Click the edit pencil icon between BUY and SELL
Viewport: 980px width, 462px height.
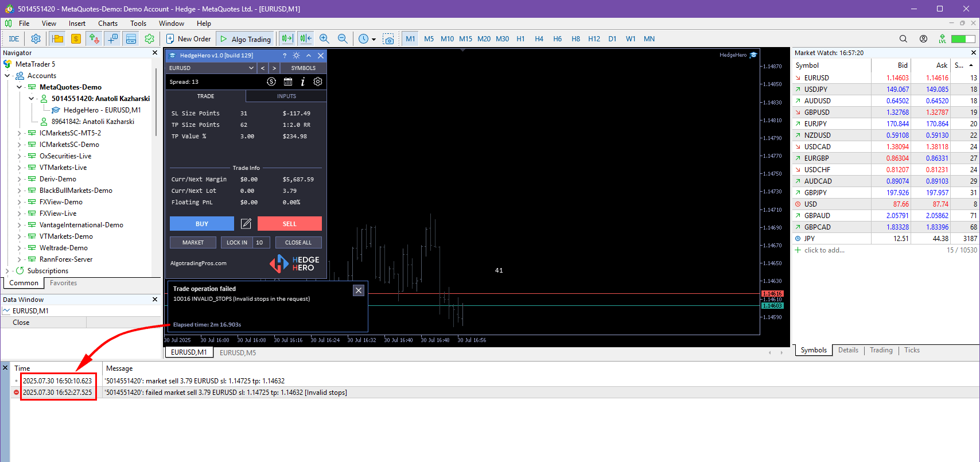246,224
